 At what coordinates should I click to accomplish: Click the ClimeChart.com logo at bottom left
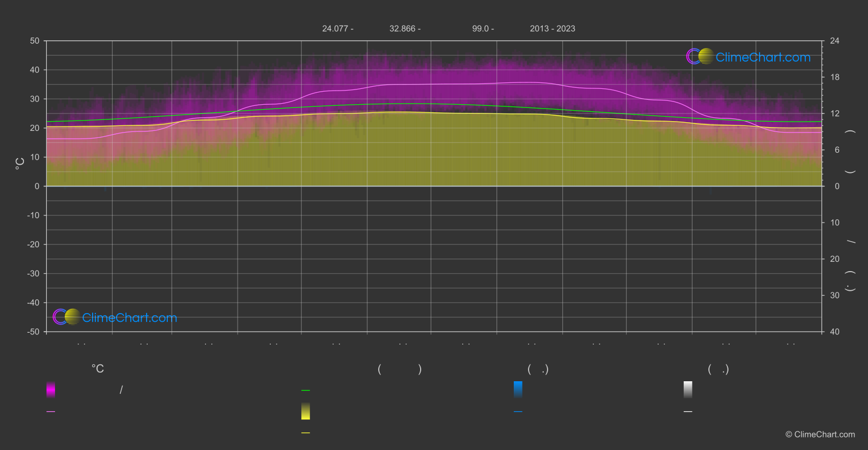pyautogui.click(x=115, y=317)
